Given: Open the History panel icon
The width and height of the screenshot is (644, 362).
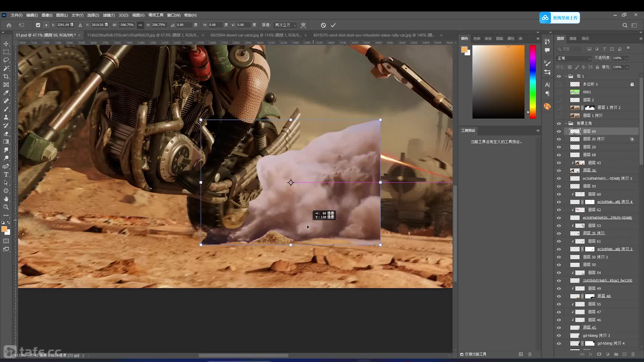Looking at the screenshot, I should 547,41.
